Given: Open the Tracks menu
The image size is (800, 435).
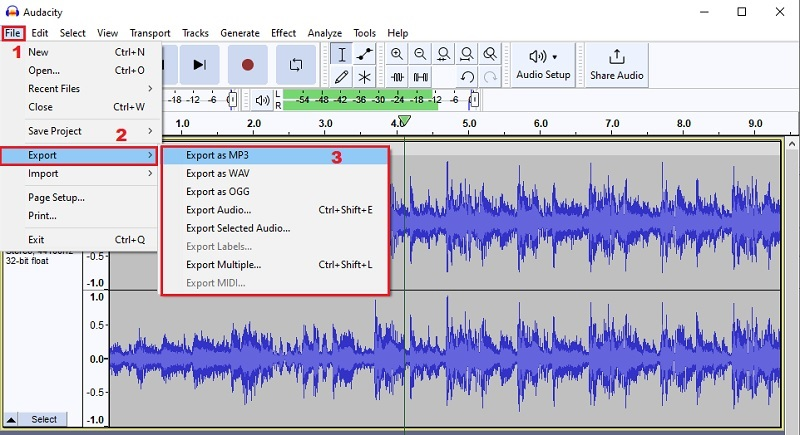Looking at the screenshot, I should click(195, 33).
